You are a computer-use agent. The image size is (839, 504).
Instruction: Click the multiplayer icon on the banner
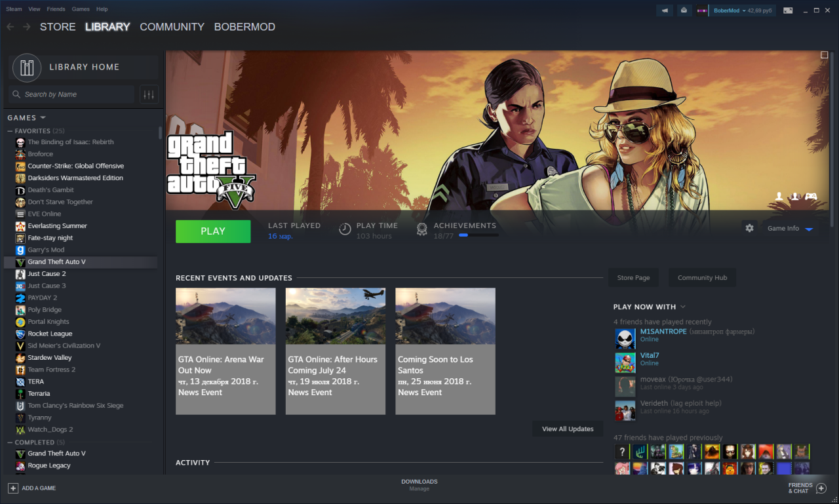tap(794, 196)
